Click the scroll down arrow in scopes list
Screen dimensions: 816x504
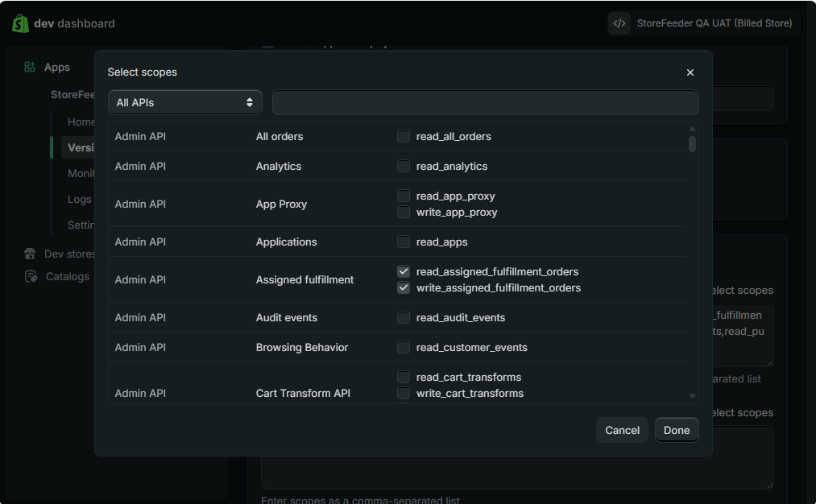click(692, 396)
